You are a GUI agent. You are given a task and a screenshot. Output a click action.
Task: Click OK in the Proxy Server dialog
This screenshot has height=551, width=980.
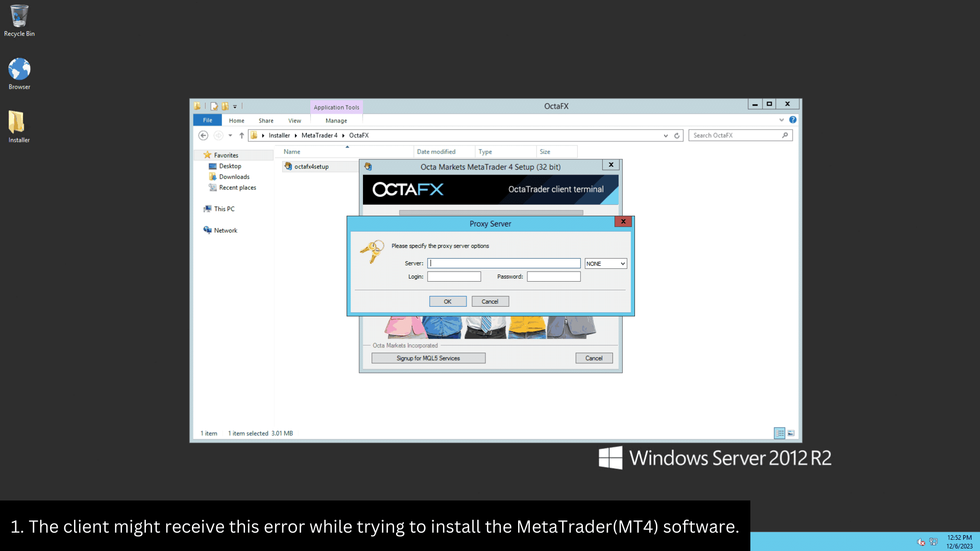[448, 302]
